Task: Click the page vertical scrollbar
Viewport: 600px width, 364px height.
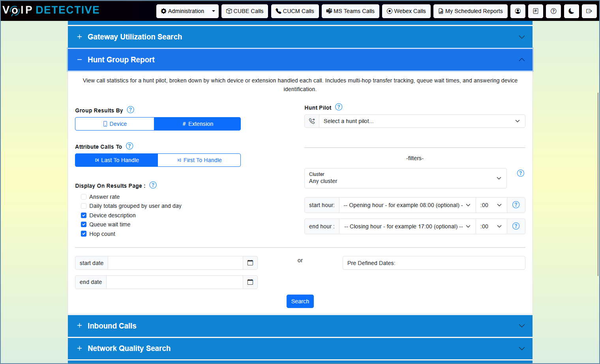Action: pos(598,184)
